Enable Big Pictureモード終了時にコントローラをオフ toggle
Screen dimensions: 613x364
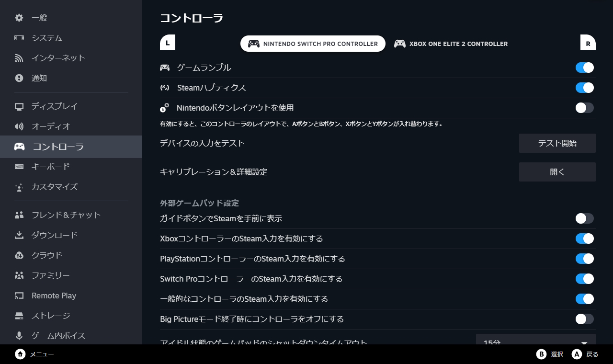(x=585, y=319)
